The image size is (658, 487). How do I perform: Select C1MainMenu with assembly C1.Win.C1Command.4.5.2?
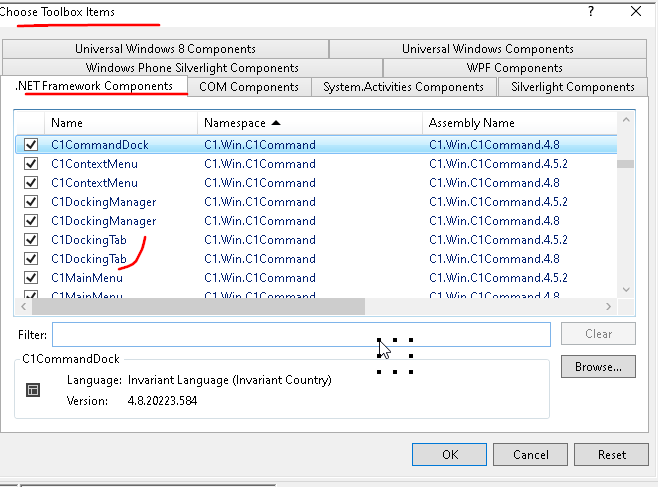pos(87,278)
